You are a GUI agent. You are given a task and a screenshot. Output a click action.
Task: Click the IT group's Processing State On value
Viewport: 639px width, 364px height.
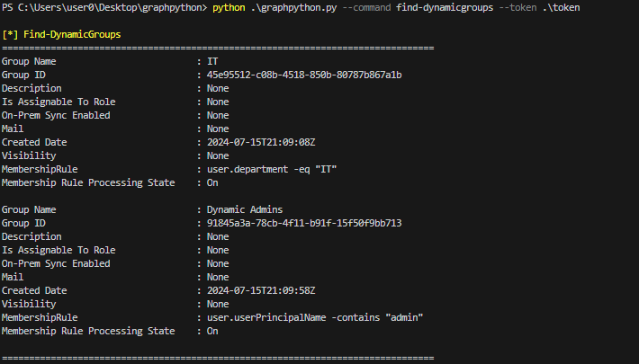point(212,182)
